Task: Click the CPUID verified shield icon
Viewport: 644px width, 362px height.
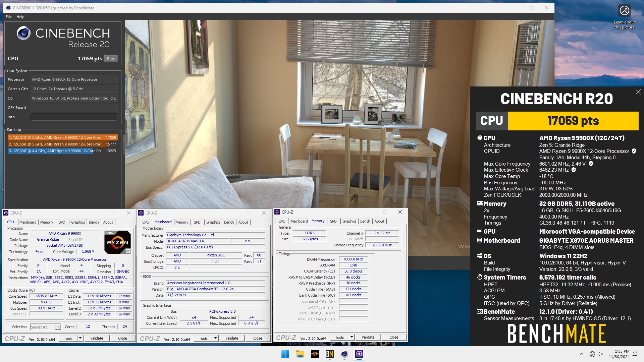Action: [634, 151]
